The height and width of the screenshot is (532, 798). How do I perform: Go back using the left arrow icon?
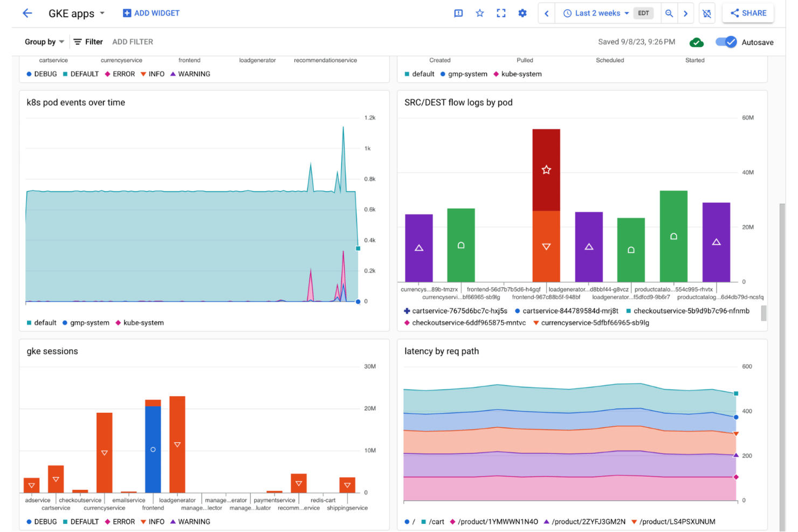27,13
